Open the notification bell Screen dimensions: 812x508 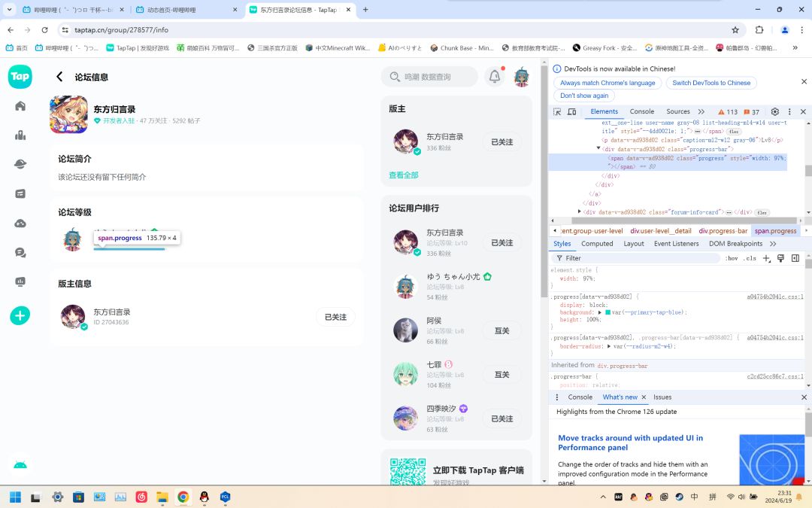click(495, 77)
